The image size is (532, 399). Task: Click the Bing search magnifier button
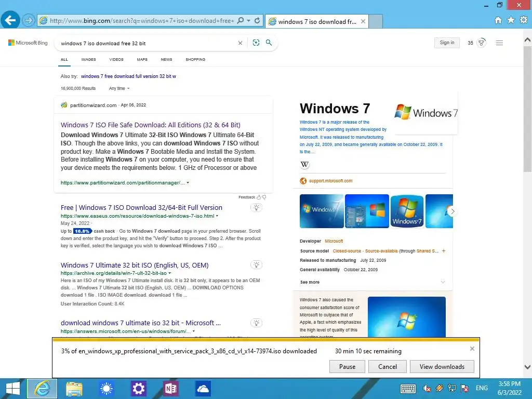pyautogui.click(x=269, y=43)
